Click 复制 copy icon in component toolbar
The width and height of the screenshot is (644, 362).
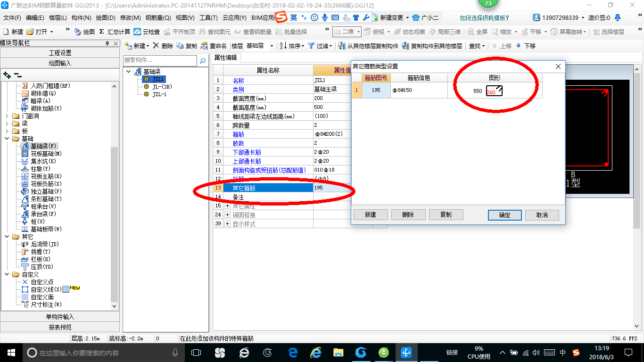(x=187, y=46)
